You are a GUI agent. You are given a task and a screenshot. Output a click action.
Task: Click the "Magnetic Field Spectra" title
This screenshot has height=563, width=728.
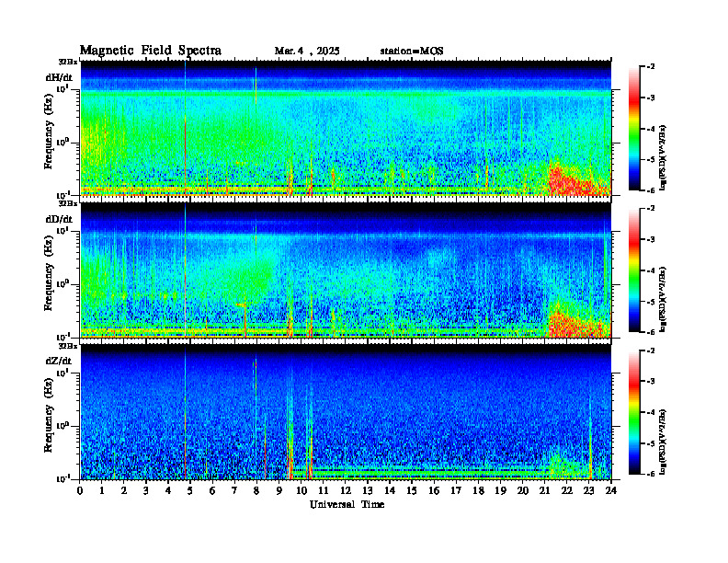(151, 51)
